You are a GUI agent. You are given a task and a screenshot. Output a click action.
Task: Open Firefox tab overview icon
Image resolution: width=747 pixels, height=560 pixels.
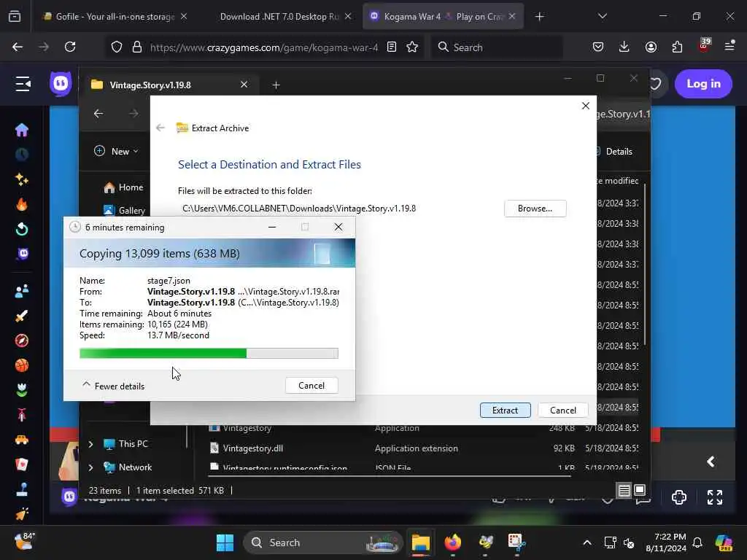(x=15, y=16)
